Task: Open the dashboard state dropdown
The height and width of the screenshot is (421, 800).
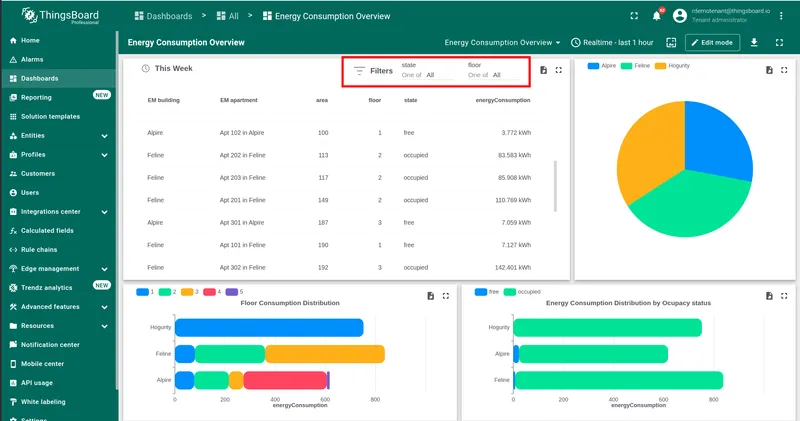Action: 503,42
